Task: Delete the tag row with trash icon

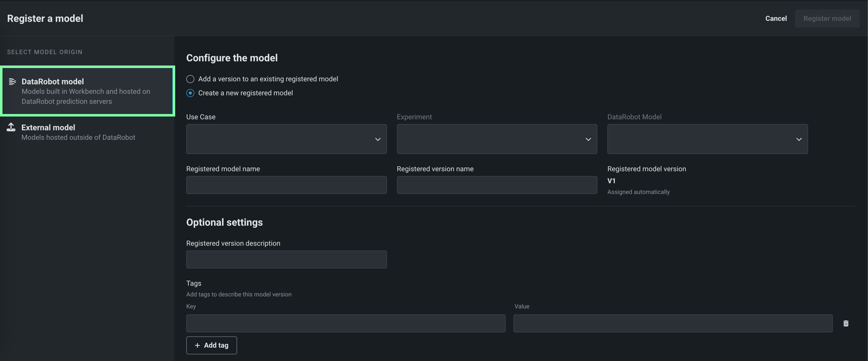Action: (x=845, y=323)
